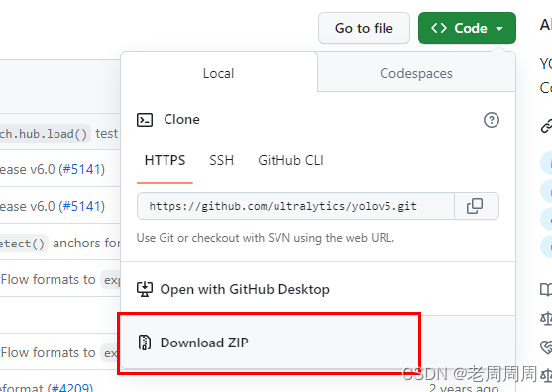Select the SSH clone option

221,160
